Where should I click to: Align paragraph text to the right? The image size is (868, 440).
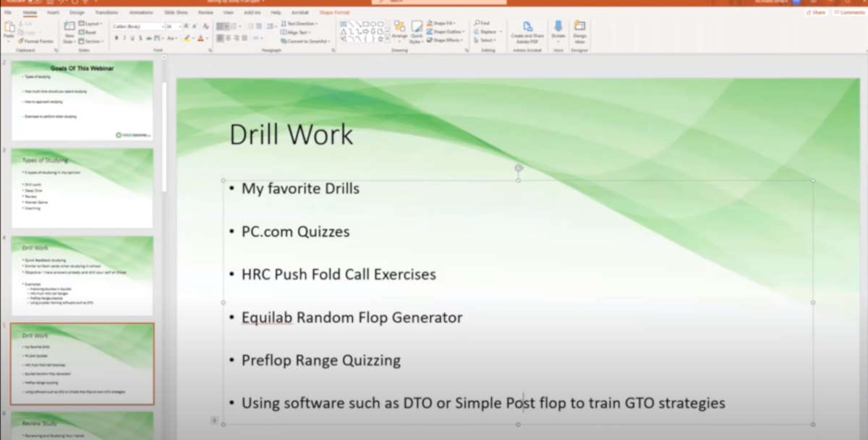(235, 38)
